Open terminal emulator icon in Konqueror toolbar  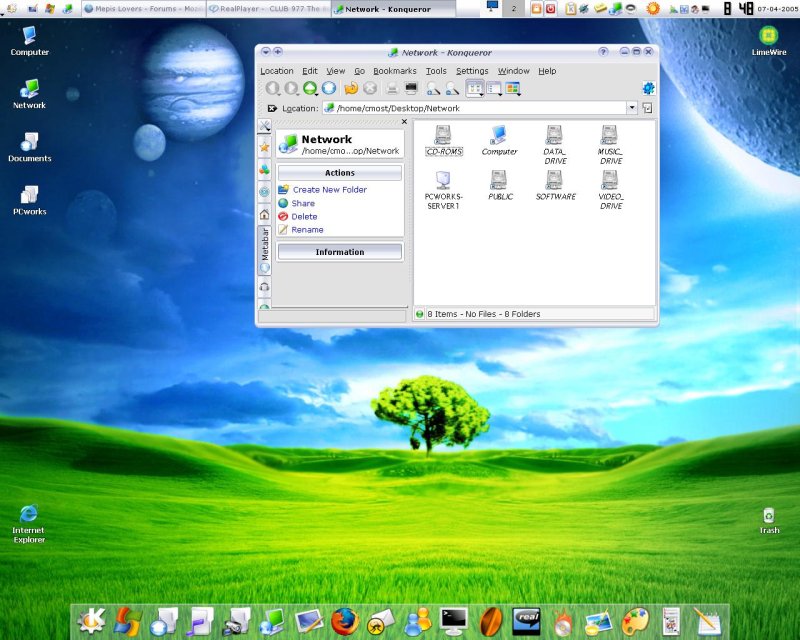tap(411, 88)
